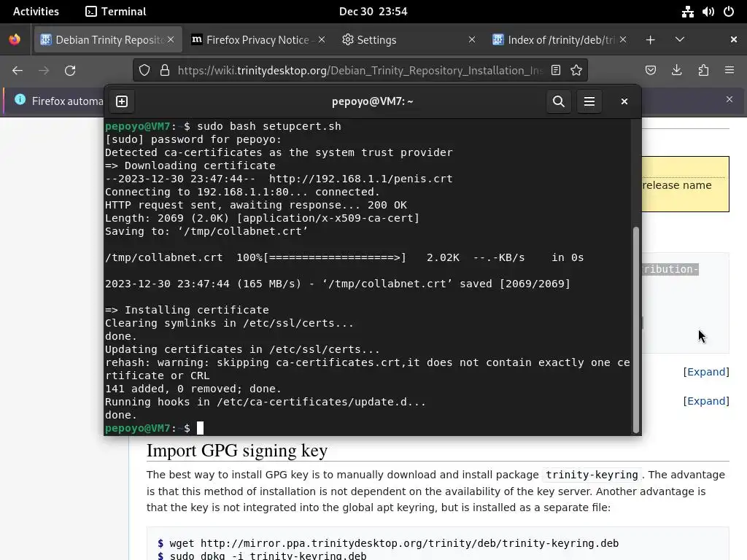Click the 'release name' text in yellow box
The height and width of the screenshot is (560, 747).
676,185
